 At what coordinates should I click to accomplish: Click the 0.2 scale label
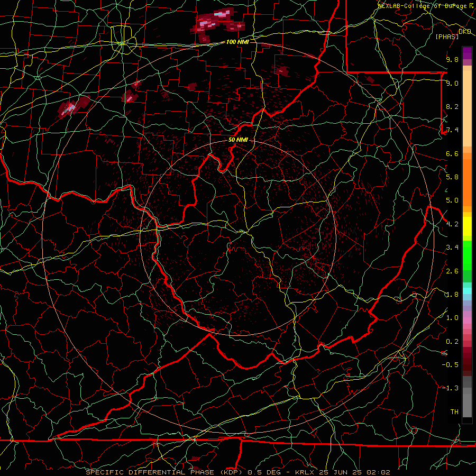pyautogui.click(x=452, y=342)
